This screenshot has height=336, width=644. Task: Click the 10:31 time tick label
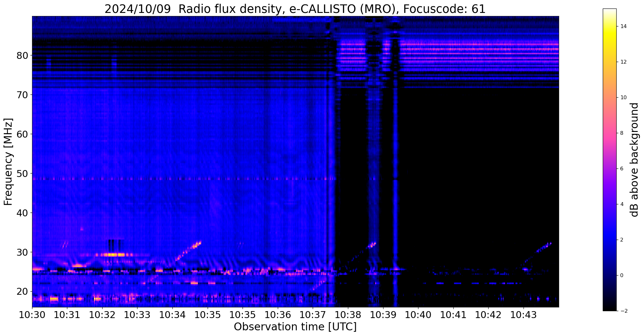pyautogui.click(x=67, y=315)
